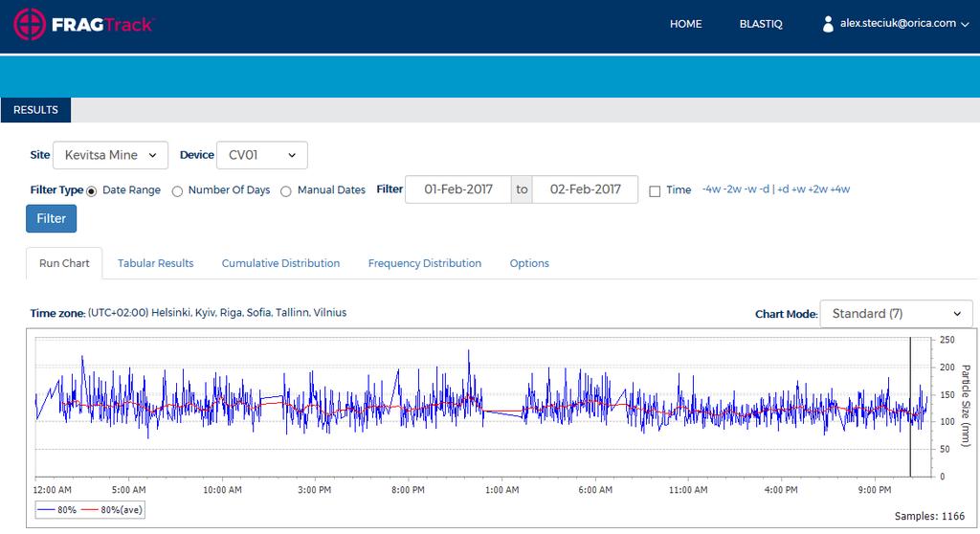Select the Manual Dates radio button

[x=285, y=191]
